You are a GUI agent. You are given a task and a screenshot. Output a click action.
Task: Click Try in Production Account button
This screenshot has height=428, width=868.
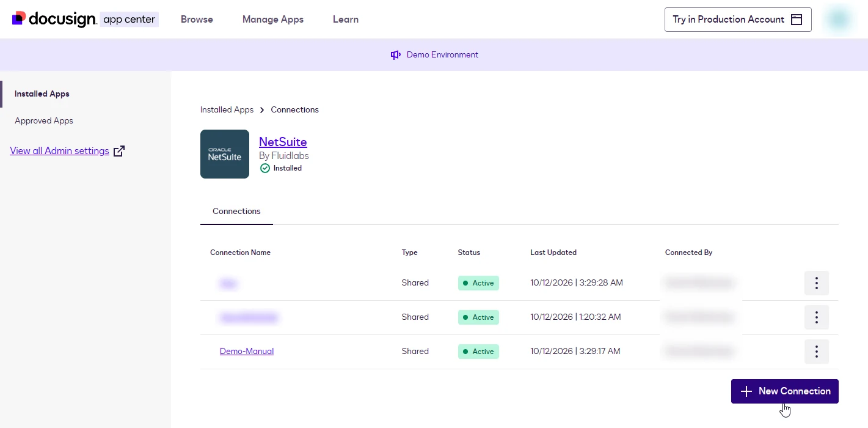point(738,20)
